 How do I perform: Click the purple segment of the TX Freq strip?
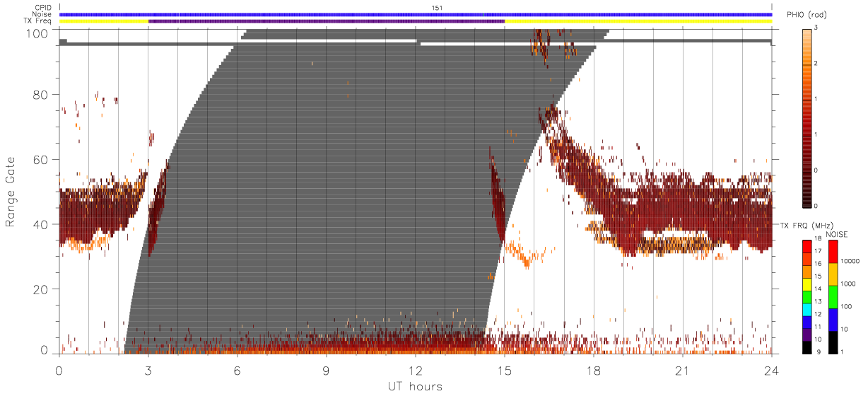327,21
